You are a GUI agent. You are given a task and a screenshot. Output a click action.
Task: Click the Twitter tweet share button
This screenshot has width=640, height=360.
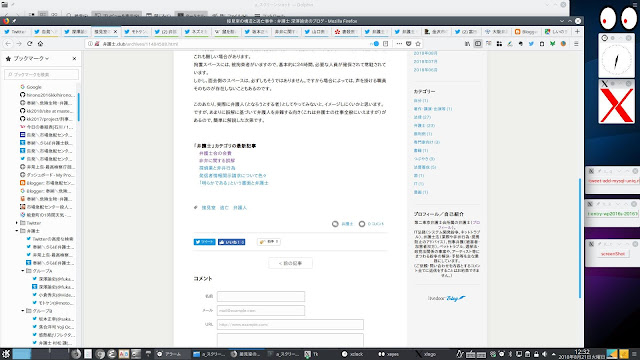(204, 242)
